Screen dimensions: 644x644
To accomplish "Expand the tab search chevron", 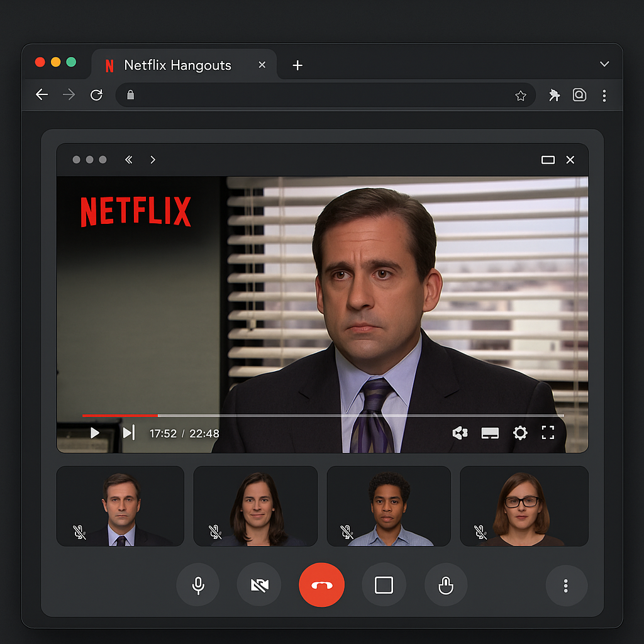I will pyautogui.click(x=604, y=64).
